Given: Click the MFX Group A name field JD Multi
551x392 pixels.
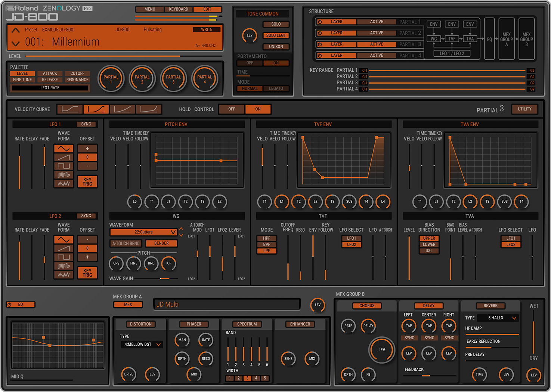Looking at the screenshot, I should [x=227, y=304].
